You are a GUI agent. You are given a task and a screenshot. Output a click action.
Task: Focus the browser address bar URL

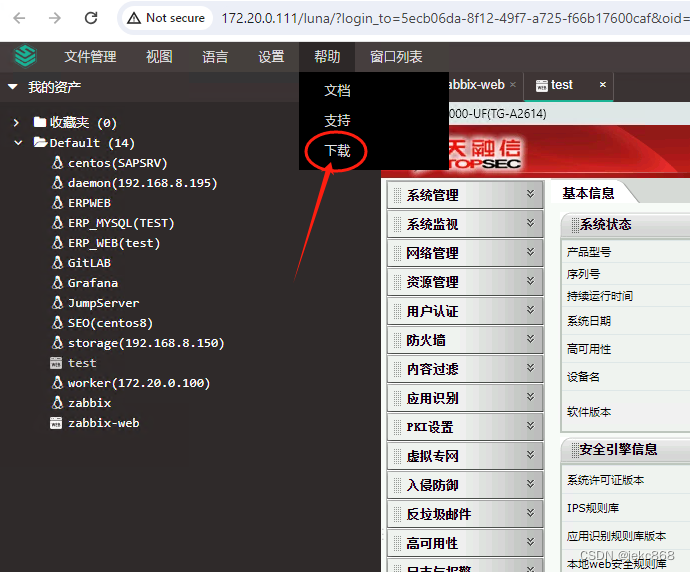point(455,18)
